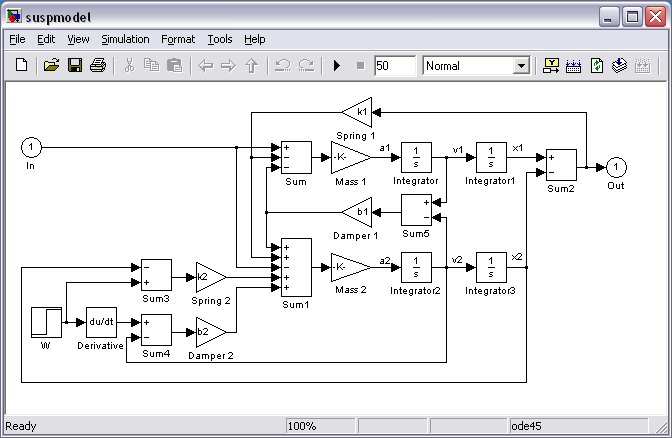Select the Mass 1 gain block
The image size is (672, 438).
click(x=349, y=157)
